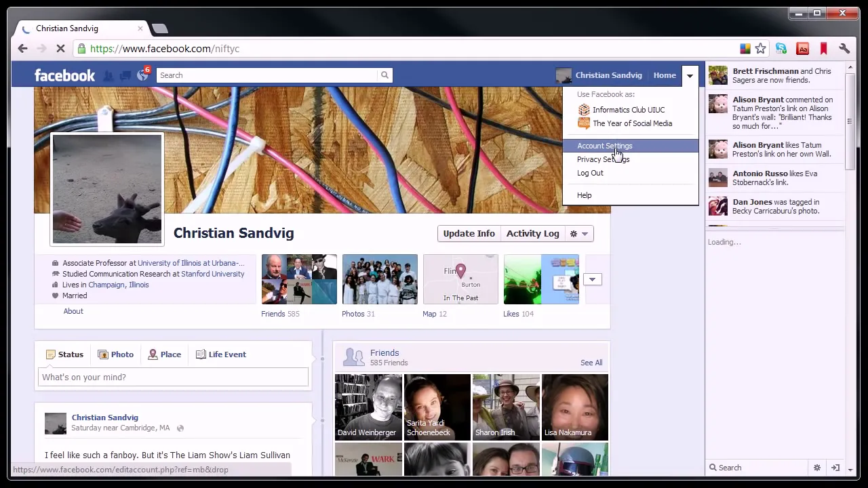Open About link
868x488 pixels.
[x=73, y=311]
